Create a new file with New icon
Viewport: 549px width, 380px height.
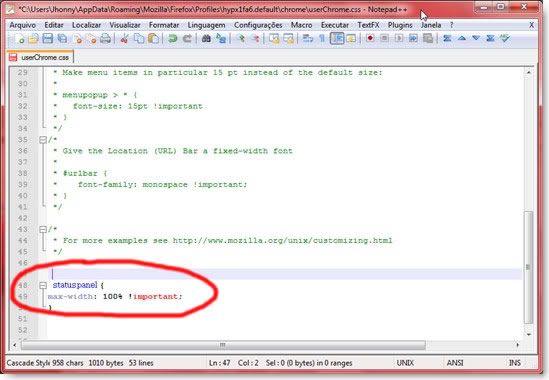[x=20, y=39]
